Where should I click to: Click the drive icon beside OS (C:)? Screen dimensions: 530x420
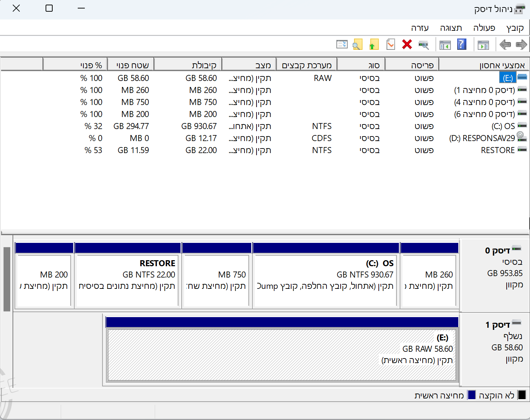(x=522, y=126)
